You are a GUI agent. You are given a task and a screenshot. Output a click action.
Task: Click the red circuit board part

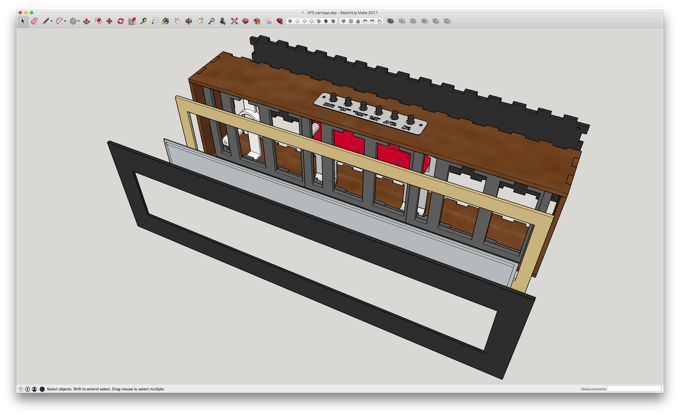392,156
